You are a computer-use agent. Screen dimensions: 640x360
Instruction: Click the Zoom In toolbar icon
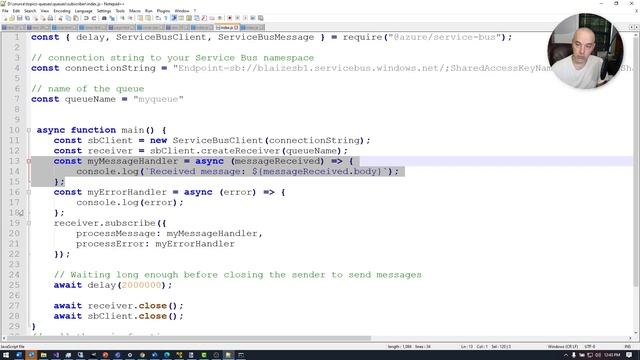pos(122,18)
